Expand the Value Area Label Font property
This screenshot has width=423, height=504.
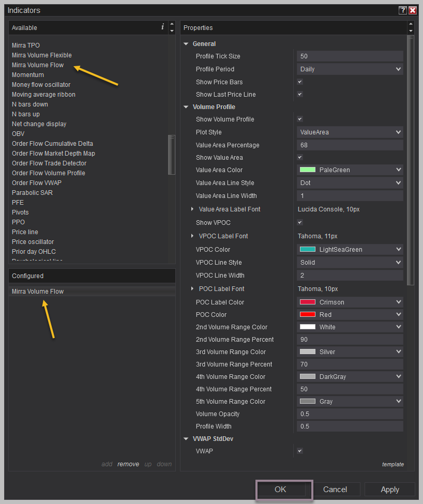tap(192, 209)
